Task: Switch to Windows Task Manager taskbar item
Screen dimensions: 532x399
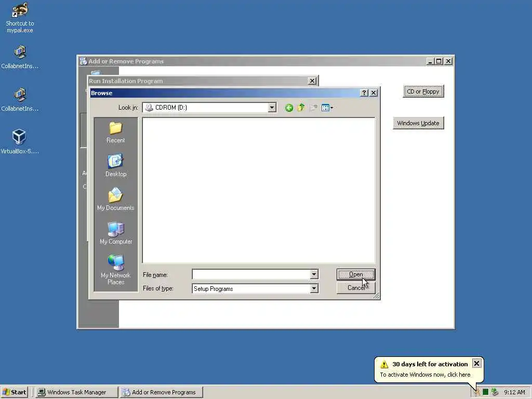Action: 77,392
